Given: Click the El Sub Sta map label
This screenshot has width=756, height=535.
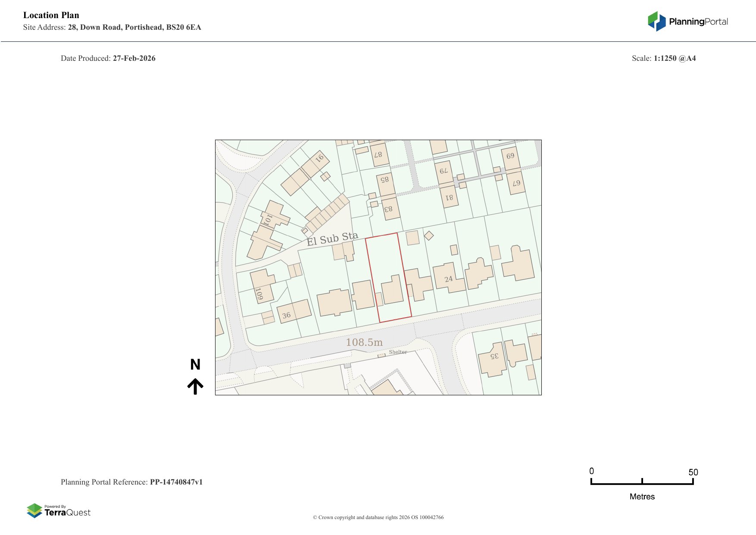Looking at the screenshot, I should tap(332, 239).
